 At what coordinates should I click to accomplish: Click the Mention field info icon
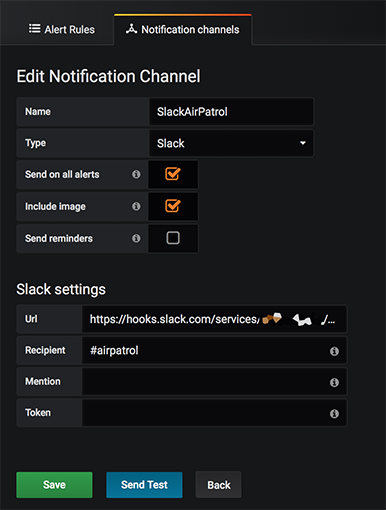pyautogui.click(x=334, y=382)
